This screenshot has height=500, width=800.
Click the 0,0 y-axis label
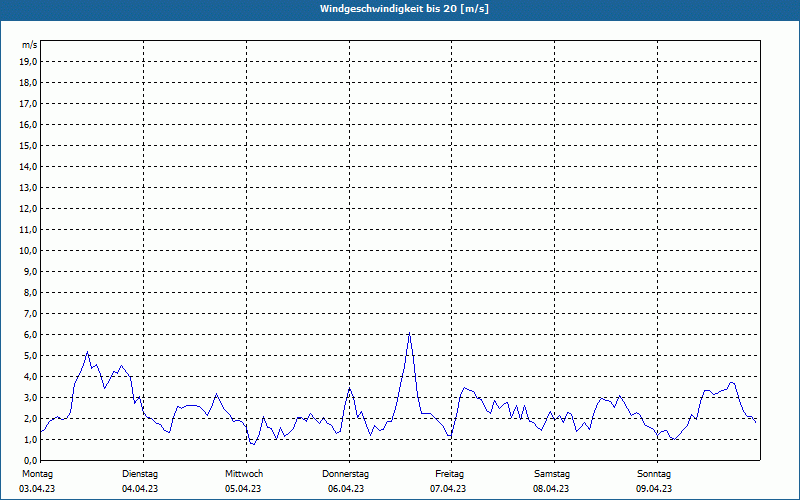30,461
